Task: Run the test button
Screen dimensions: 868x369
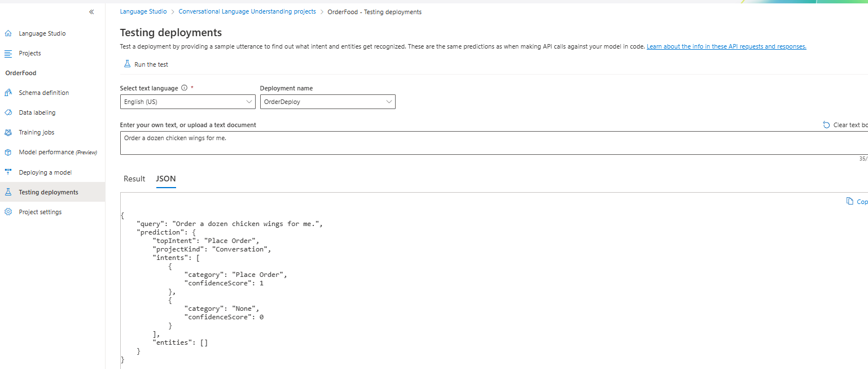Action: (146, 64)
